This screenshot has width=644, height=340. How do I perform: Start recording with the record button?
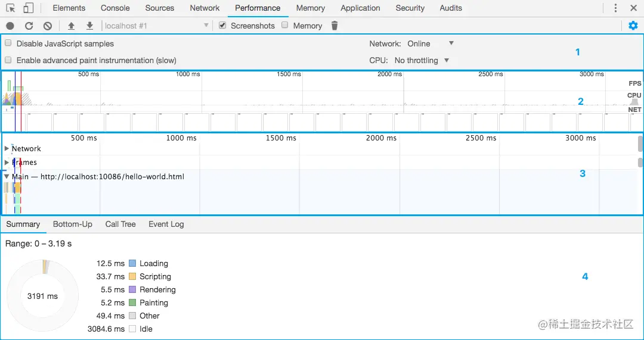click(10, 26)
